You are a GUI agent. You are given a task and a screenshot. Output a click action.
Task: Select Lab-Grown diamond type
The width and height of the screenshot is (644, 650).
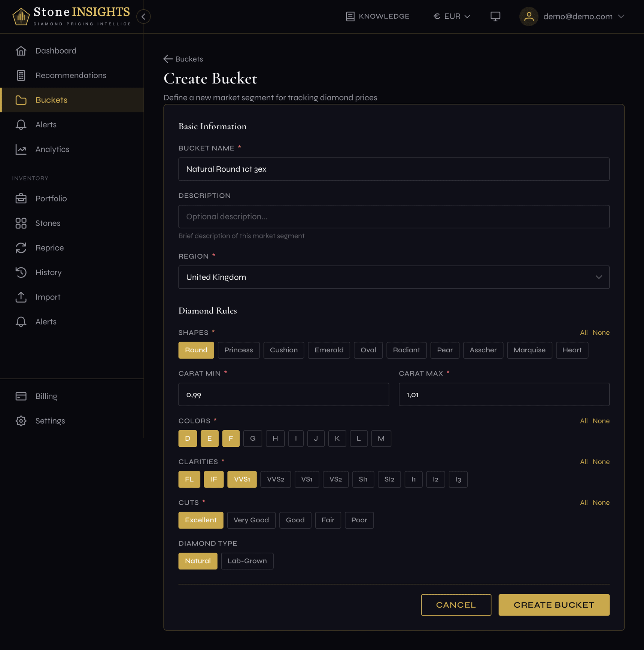(x=247, y=561)
